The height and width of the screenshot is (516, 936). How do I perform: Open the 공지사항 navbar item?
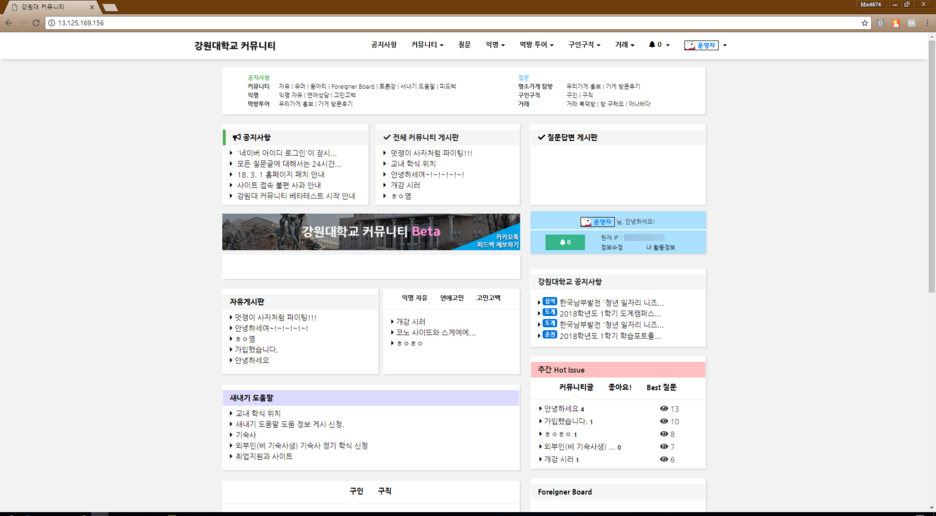pos(383,45)
